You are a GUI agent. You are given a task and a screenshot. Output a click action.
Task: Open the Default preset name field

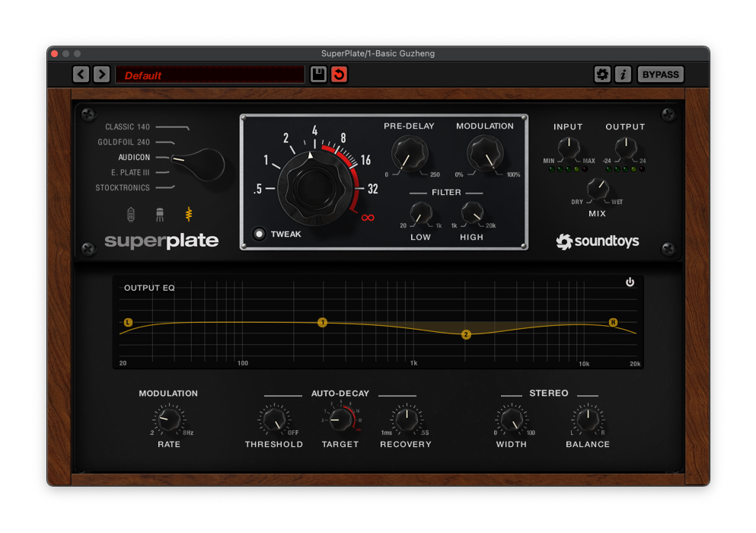[x=209, y=75]
